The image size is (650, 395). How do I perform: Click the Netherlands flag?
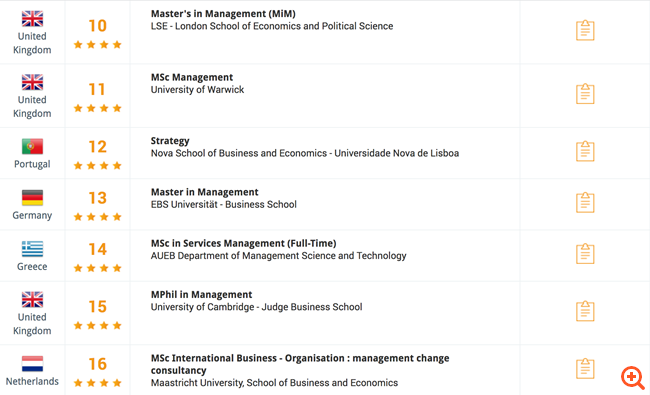(x=32, y=363)
